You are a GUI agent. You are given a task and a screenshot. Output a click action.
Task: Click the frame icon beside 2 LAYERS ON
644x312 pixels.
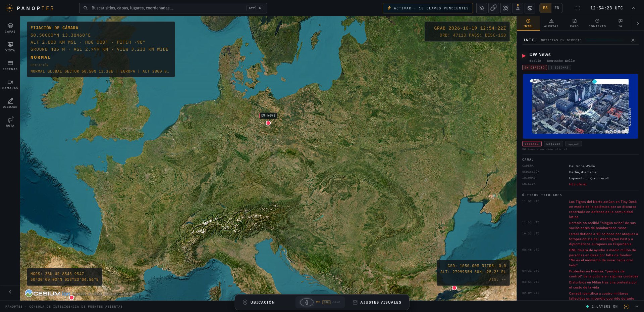[x=626, y=307]
